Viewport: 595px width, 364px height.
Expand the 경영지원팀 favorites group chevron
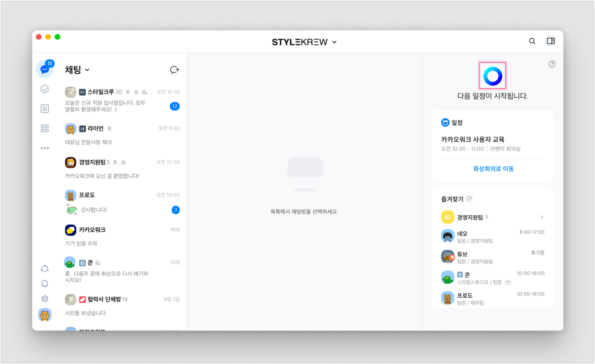point(542,217)
